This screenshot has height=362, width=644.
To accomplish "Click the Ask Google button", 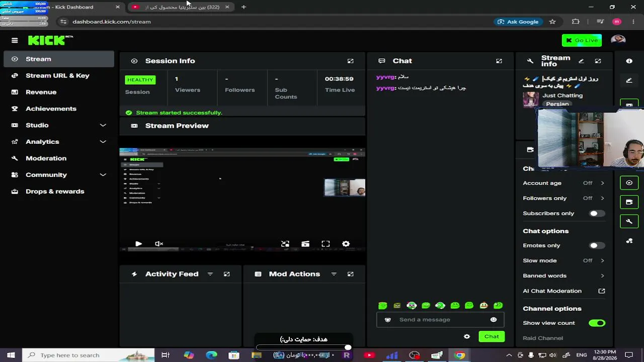I will tap(518, 22).
